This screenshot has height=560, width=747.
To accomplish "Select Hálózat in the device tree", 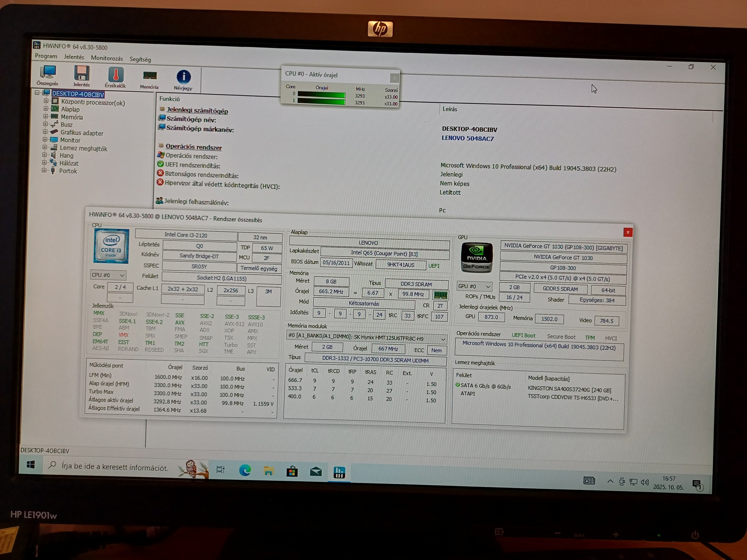I will (x=69, y=163).
